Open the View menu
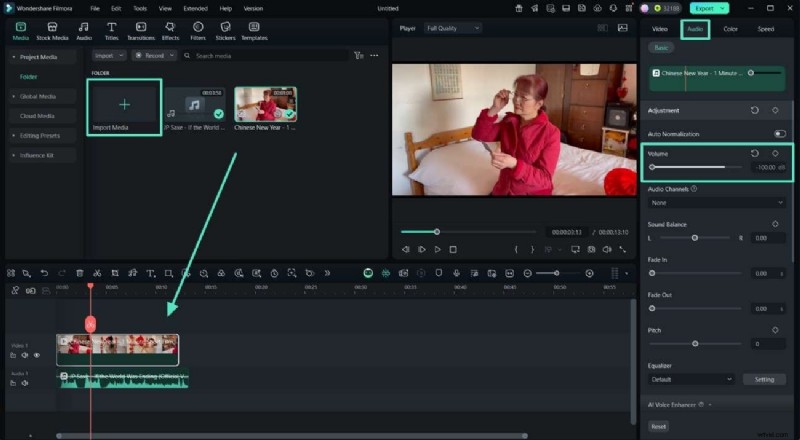The image size is (800, 440). [165, 9]
